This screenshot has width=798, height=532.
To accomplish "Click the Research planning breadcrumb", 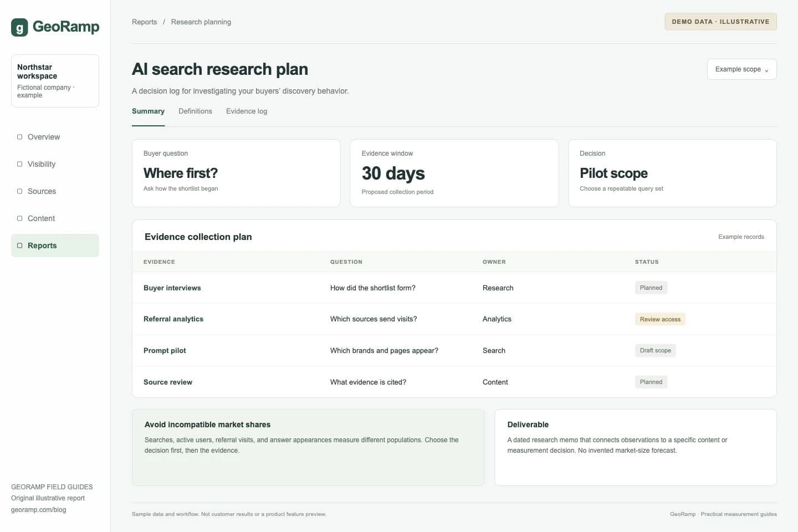I will [x=201, y=22].
